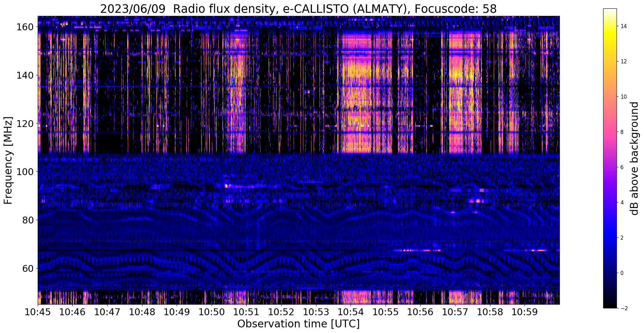Click the 10:48 time tick label
Image resolution: width=644 pixels, height=333 pixels.
(142, 312)
